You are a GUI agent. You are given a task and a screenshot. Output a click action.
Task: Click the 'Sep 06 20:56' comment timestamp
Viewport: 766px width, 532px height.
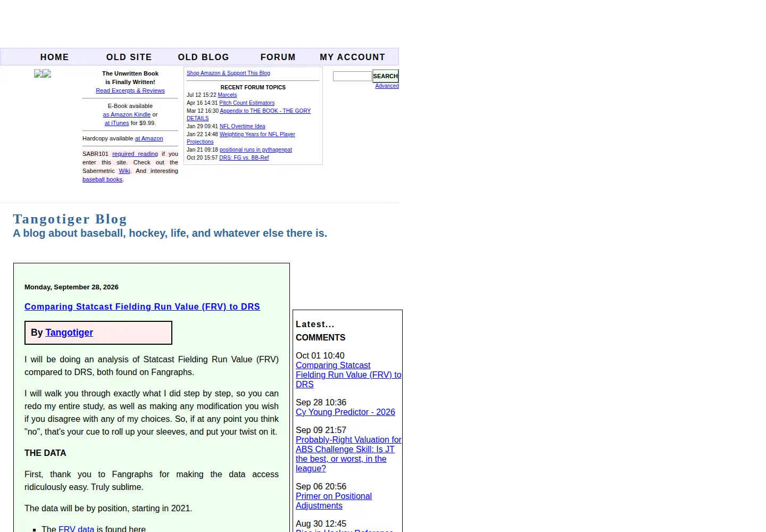pos(321,486)
